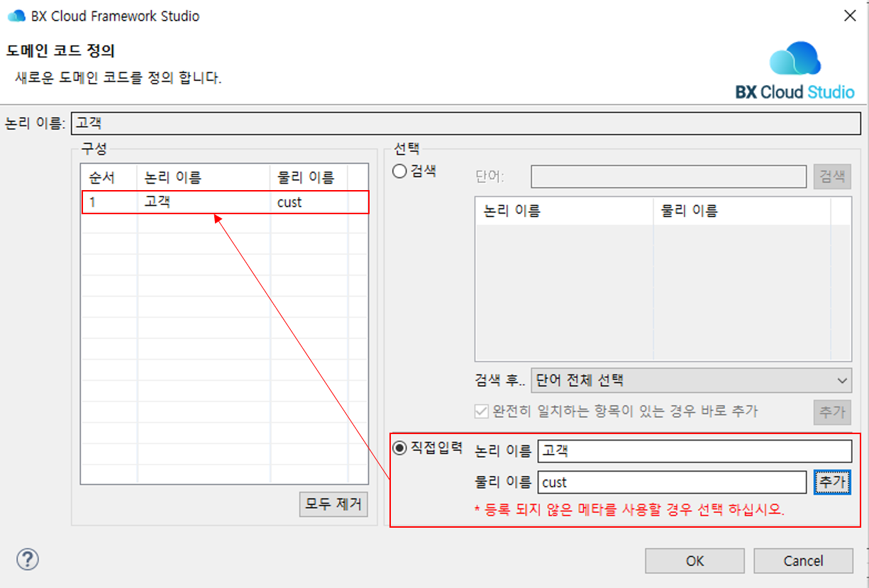Select the 직접입력 radio button
Screen dimensions: 869x588
tap(400, 448)
